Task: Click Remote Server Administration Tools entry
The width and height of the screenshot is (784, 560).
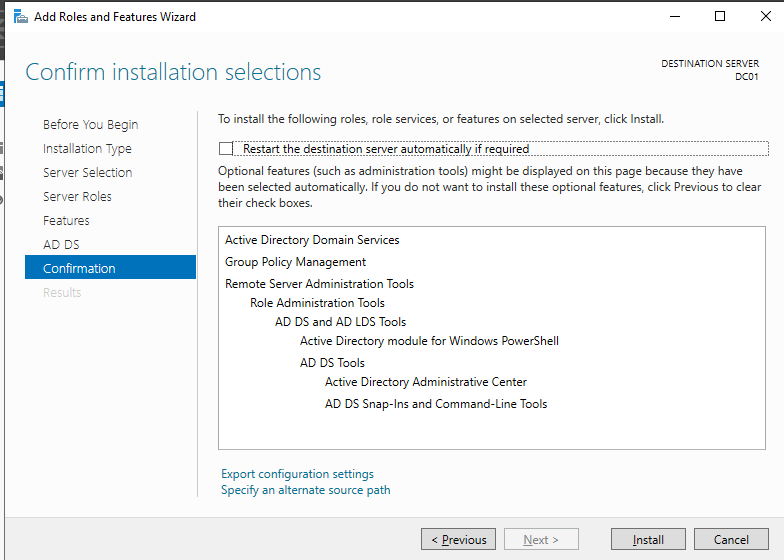Action: click(x=320, y=284)
